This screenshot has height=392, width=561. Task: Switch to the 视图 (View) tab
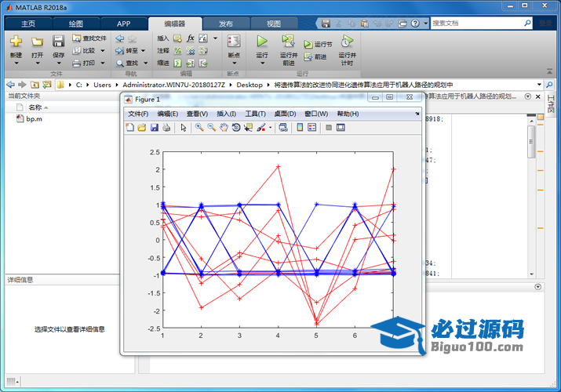pyautogui.click(x=274, y=24)
